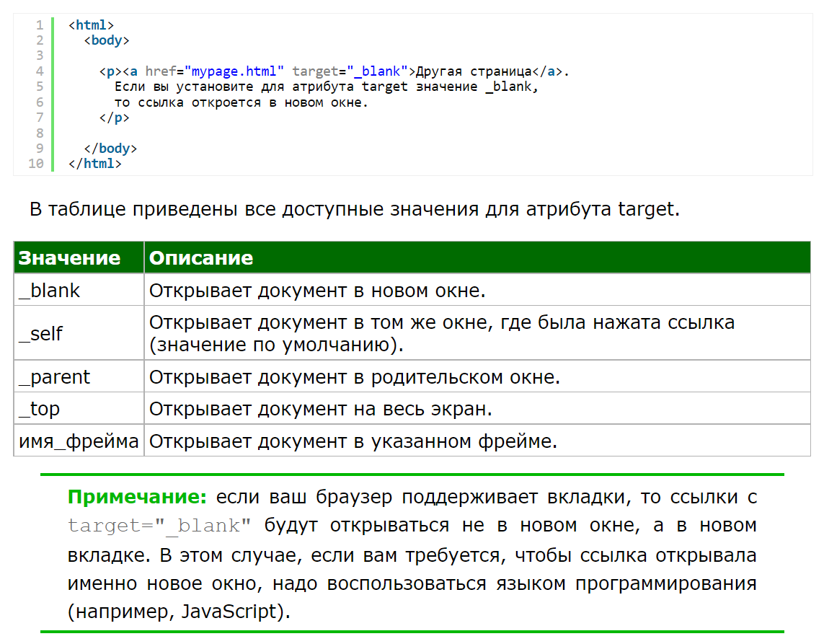824x644 pixels.
Task: Click the target attribute name on code line 4
Action: 315,71
